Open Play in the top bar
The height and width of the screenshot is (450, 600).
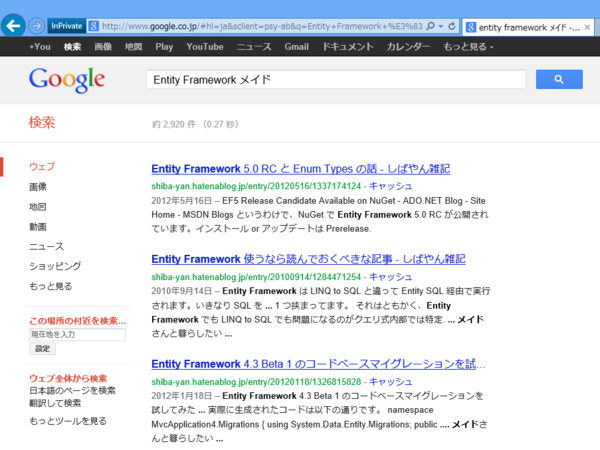click(x=164, y=47)
